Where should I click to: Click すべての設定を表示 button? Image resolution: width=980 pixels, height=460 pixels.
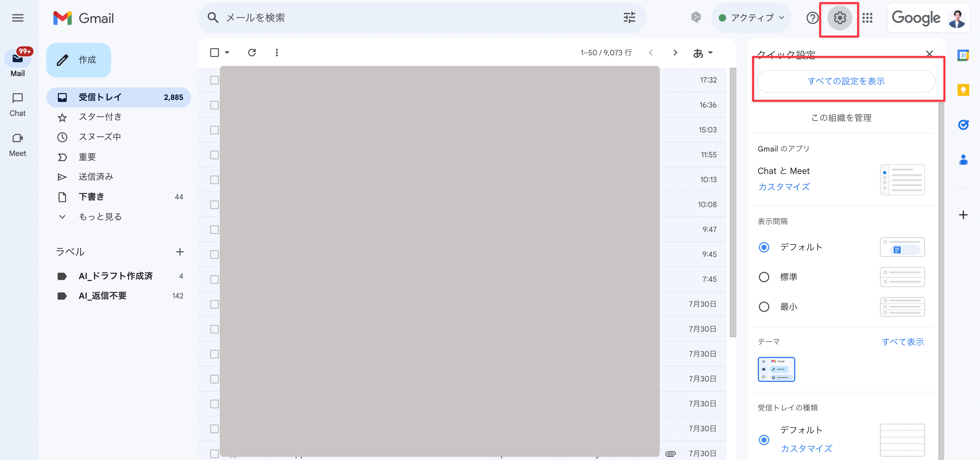846,81
